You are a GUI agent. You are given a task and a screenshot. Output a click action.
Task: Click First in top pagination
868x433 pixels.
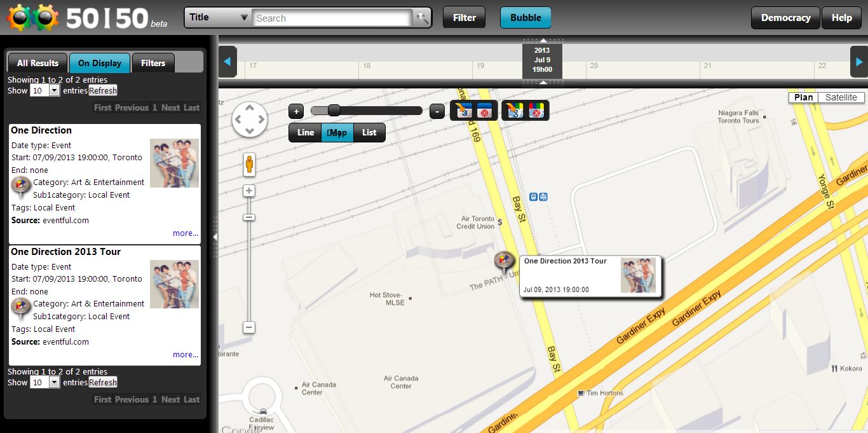(x=103, y=107)
